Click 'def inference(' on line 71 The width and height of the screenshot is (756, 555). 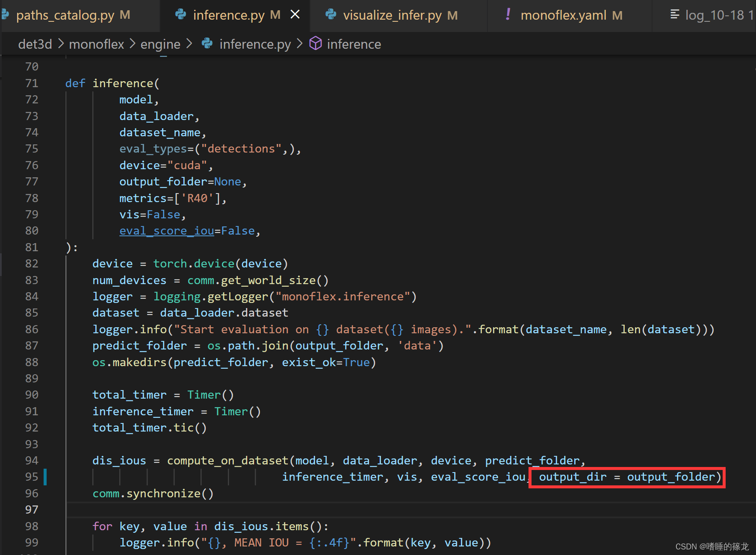tap(112, 83)
